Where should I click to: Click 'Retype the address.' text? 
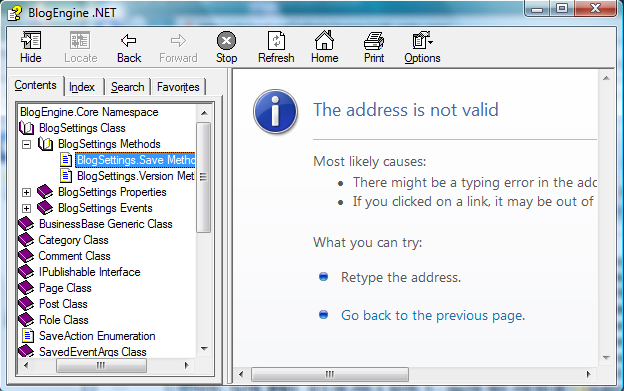(401, 277)
